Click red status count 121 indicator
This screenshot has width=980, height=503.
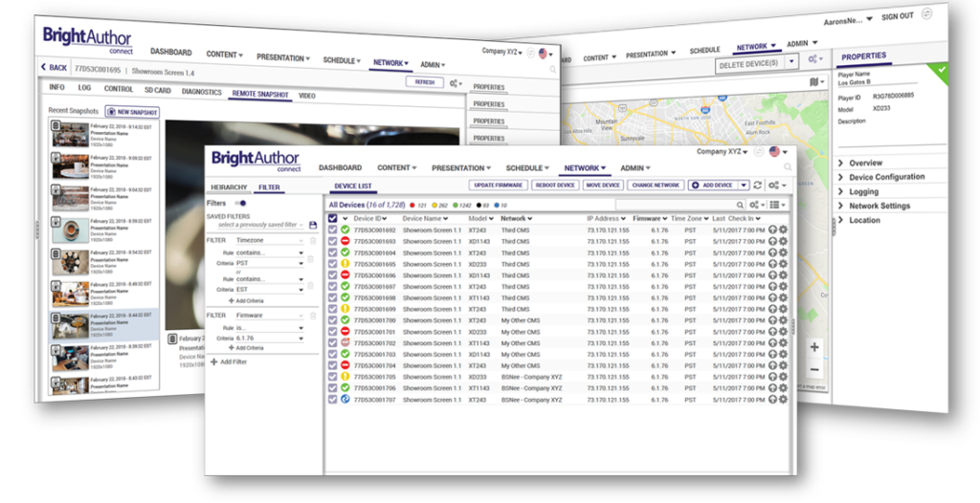tap(418, 205)
